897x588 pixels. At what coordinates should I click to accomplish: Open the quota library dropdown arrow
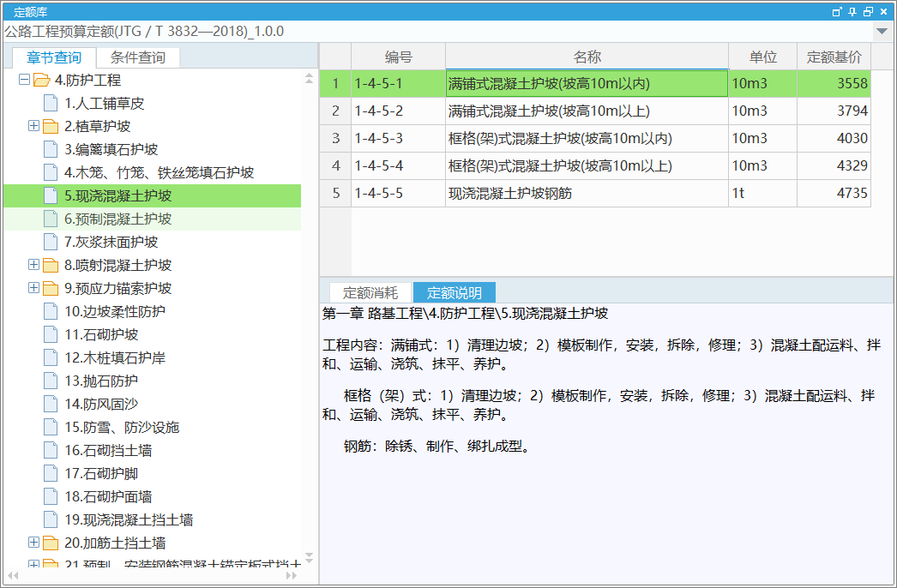pyautogui.click(x=882, y=32)
